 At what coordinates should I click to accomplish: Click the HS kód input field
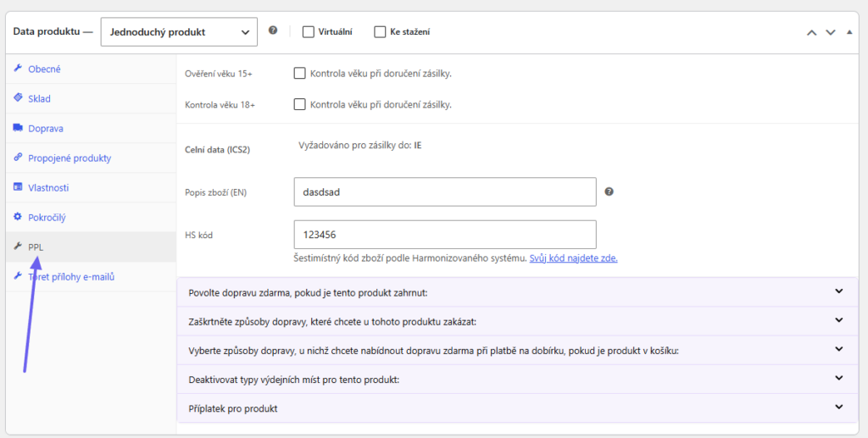coord(445,235)
